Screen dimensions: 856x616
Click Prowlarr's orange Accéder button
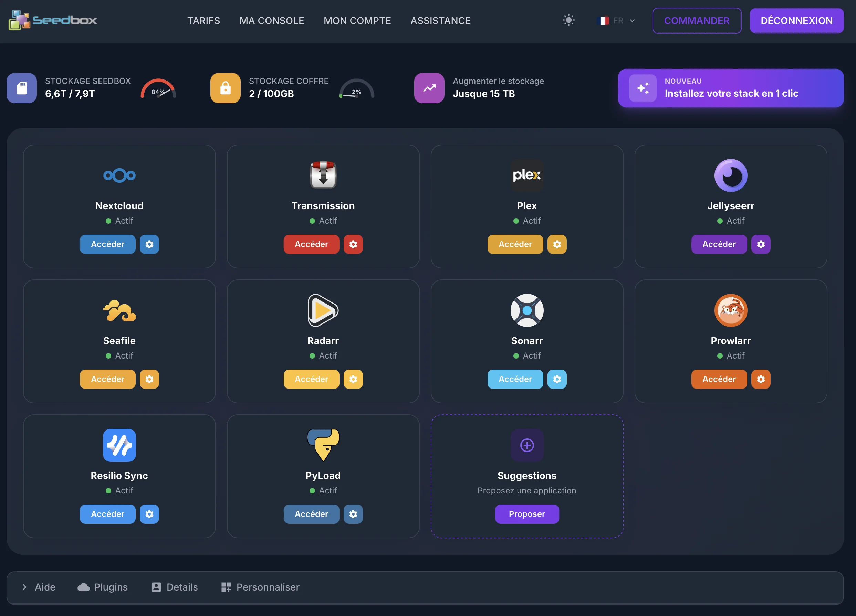719,379
